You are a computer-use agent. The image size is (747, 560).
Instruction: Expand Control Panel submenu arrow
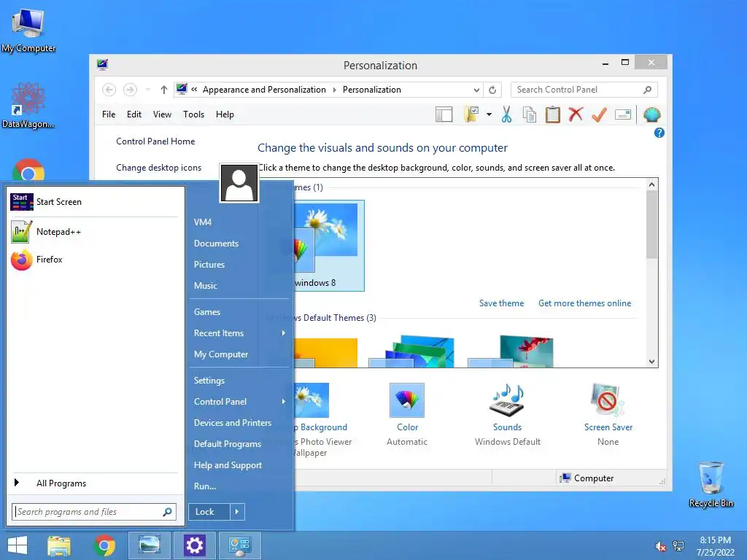click(284, 402)
